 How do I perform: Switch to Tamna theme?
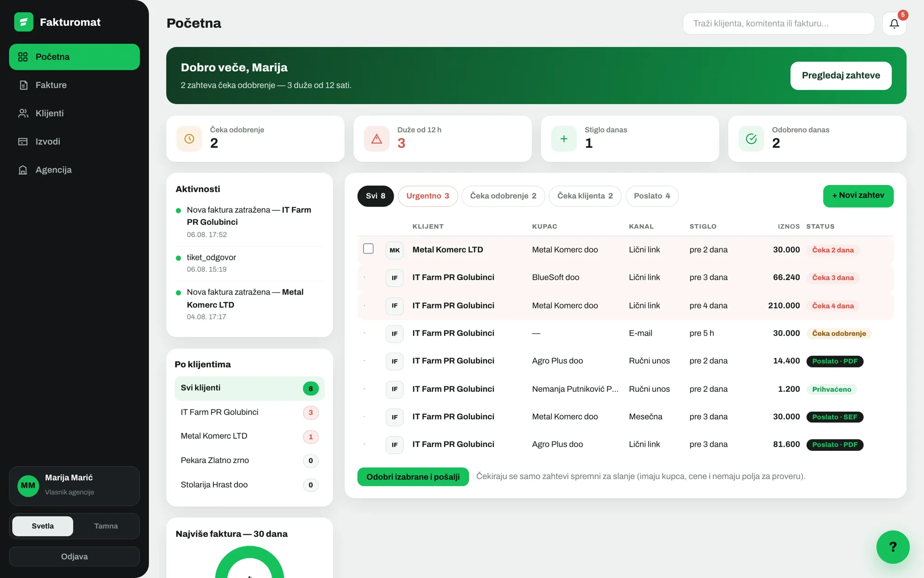click(106, 526)
